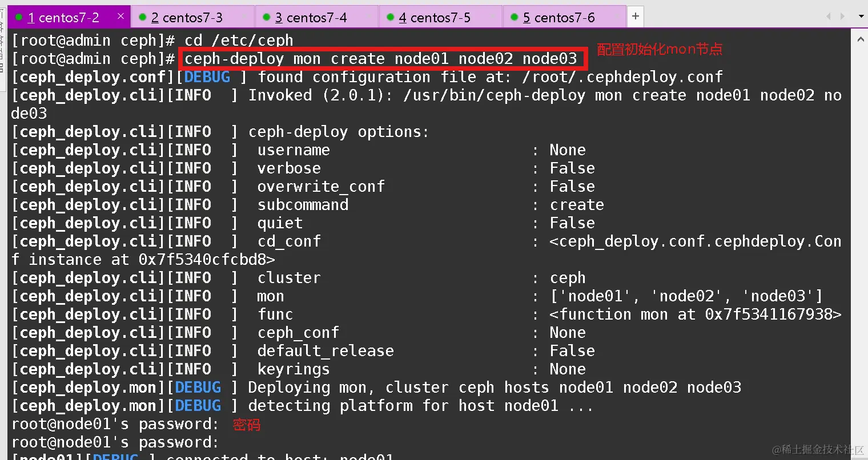Click the 'keyrings' option name
Viewport: 868px width, 460px height.
click(x=294, y=369)
